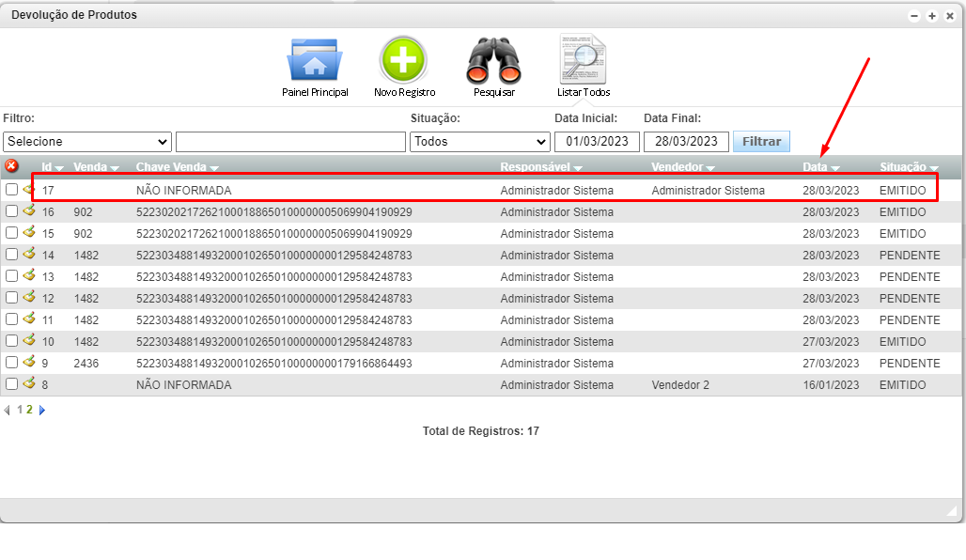Click the green Novo Registro icon
This screenshot has height=560, width=966.
pyautogui.click(x=403, y=61)
